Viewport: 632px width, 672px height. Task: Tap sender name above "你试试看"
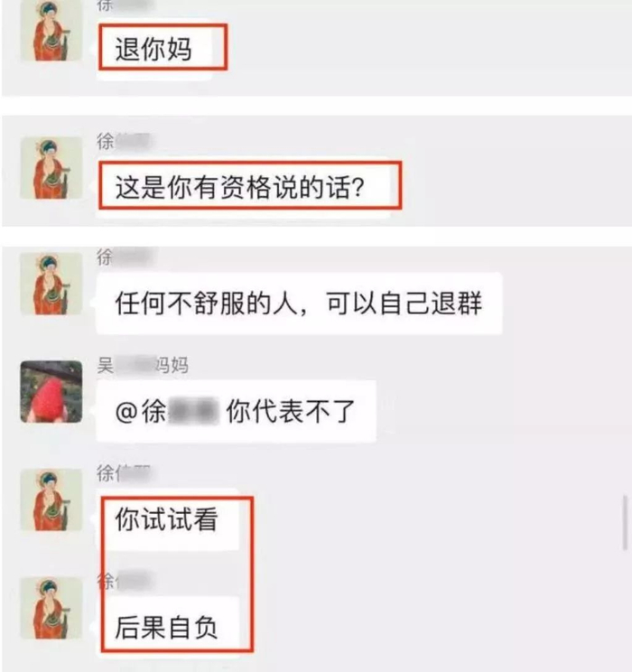coord(123,473)
